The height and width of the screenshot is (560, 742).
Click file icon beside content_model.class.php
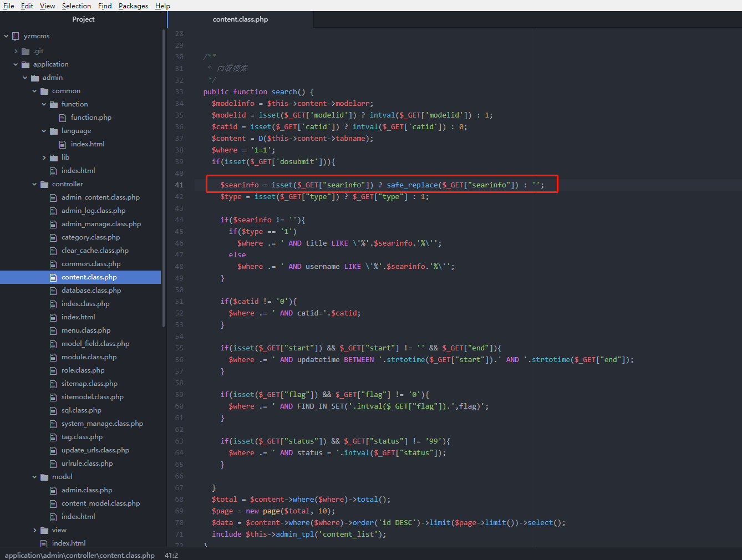(53, 503)
